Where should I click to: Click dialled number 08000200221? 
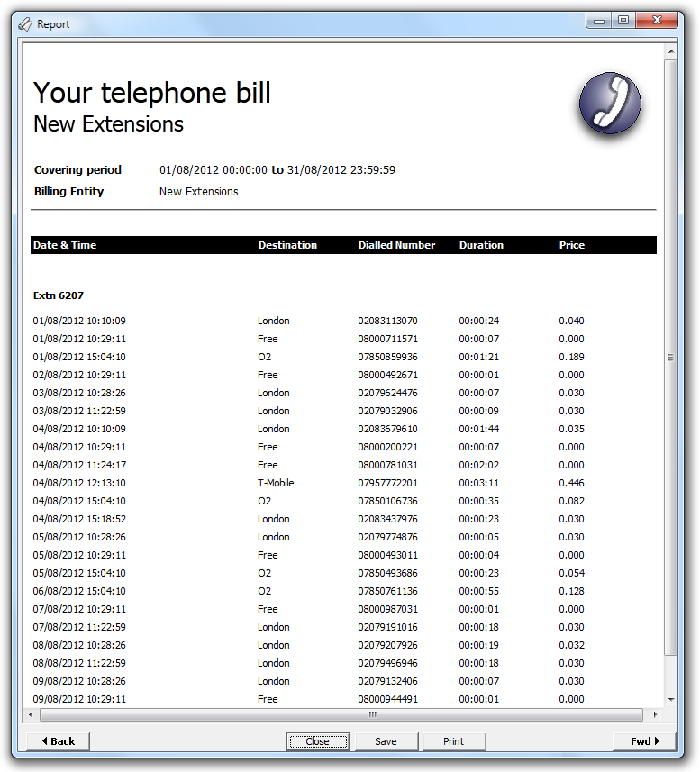coord(387,447)
